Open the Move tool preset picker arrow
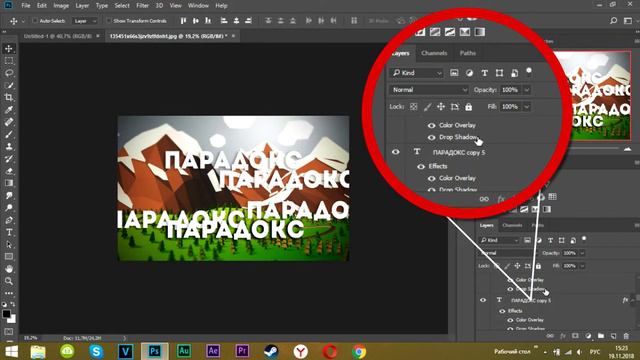The image size is (640, 360). 23,21
